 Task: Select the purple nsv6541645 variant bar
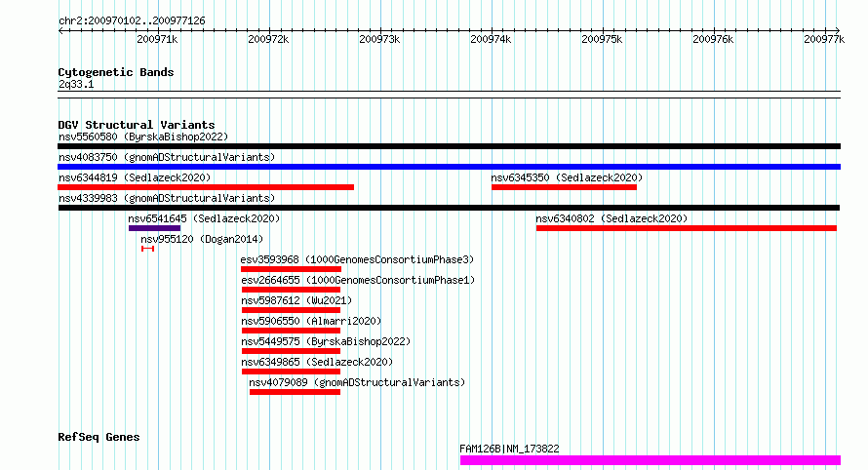[x=154, y=228]
